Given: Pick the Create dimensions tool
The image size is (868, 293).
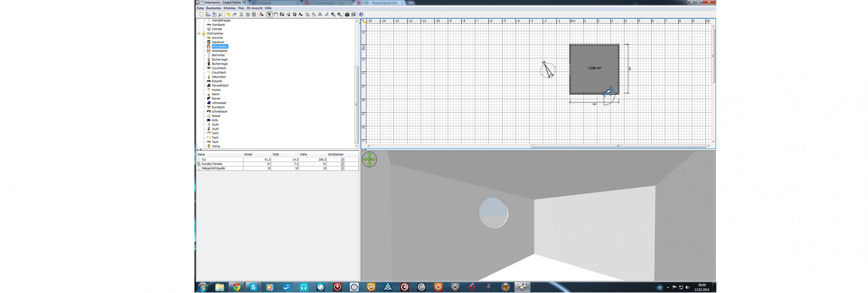Looking at the screenshot, I should tap(294, 14).
